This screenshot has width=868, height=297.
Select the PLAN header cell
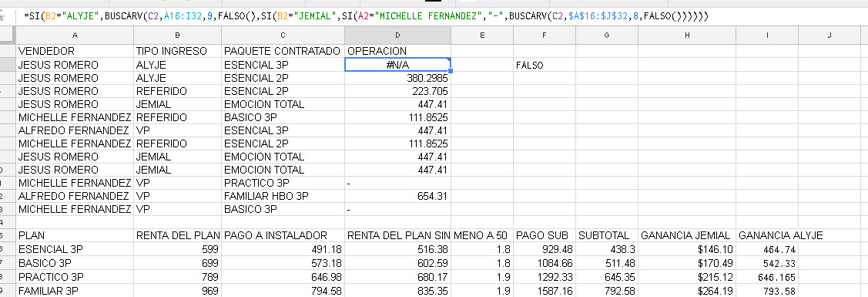(x=75, y=235)
